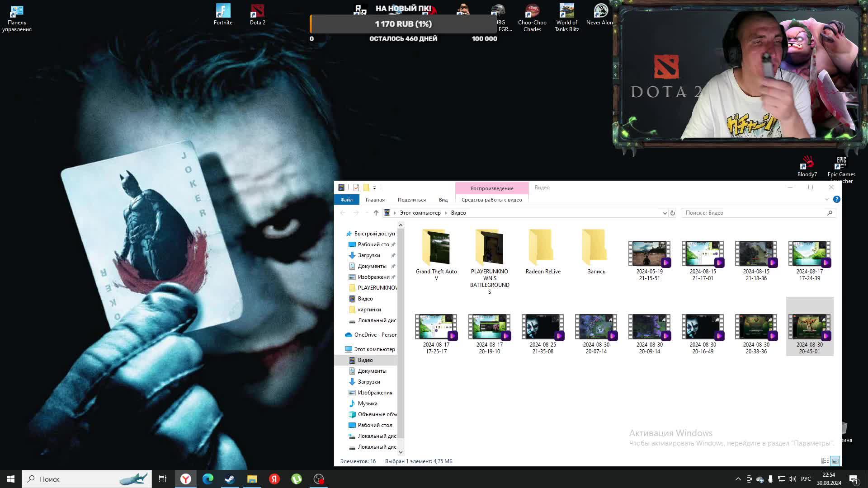Open uTorrent from the taskbar
Screen dimensions: 868x488
(x=297, y=479)
